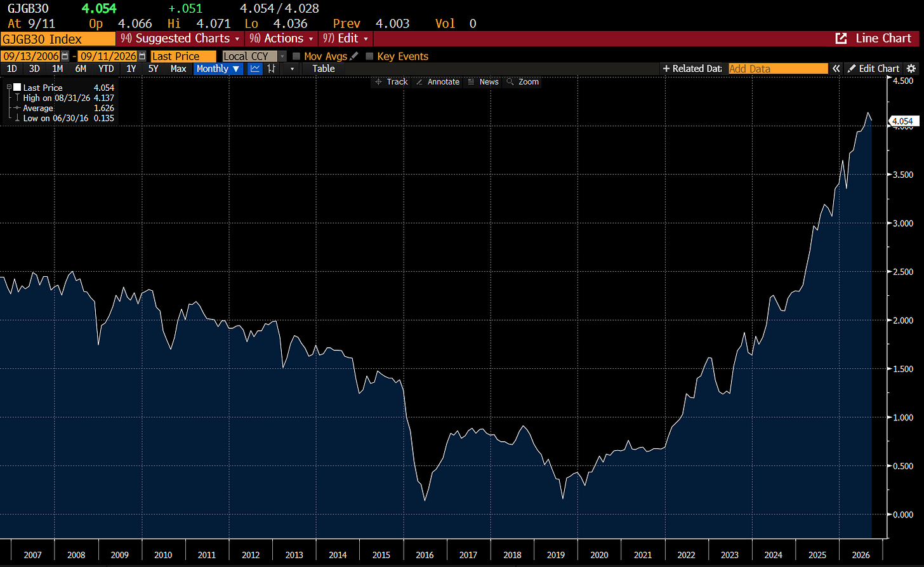Open the Suggested Charts menu
924x567 pixels.
click(x=181, y=39)
